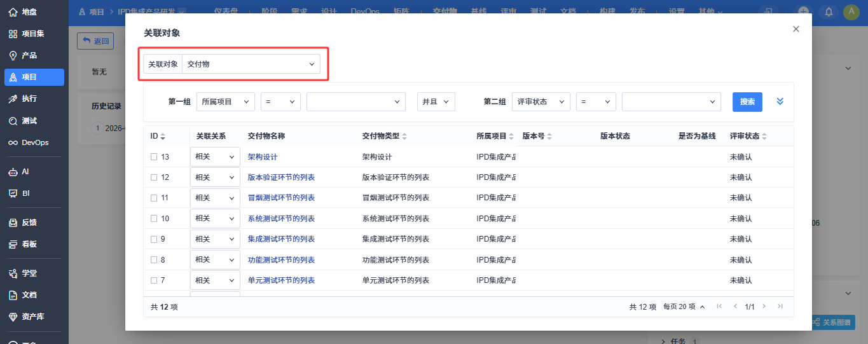Open the first group's empty value dropdown
This screenshot has width=868, height=344.
(356, 102)
